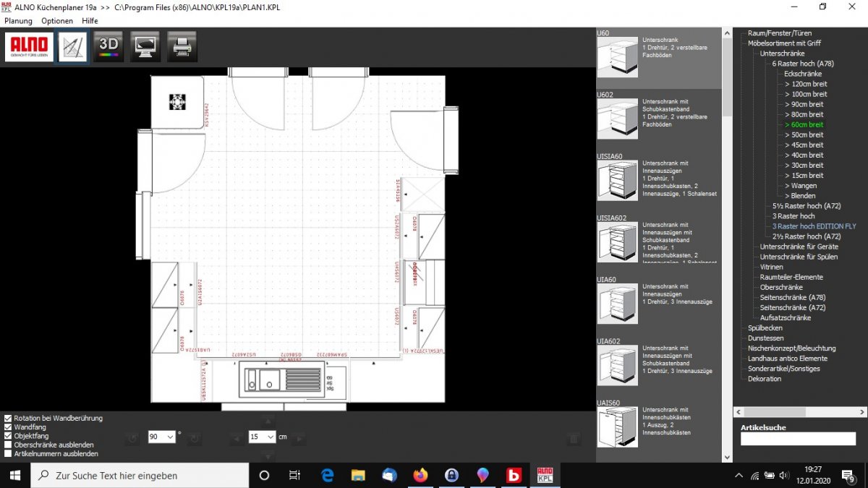
Task: Click the Artikelsuche search field
Action: tap(797, 439)
